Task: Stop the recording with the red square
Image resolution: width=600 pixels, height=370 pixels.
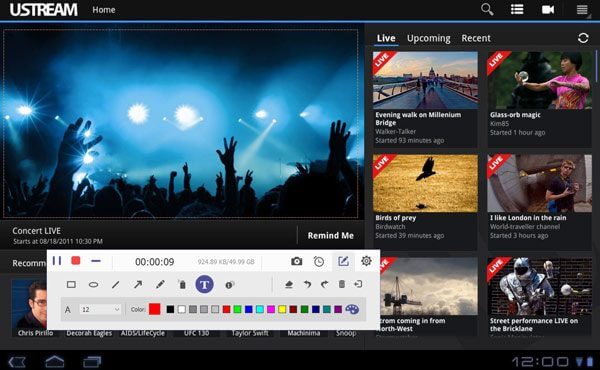Action: point(76,261)
